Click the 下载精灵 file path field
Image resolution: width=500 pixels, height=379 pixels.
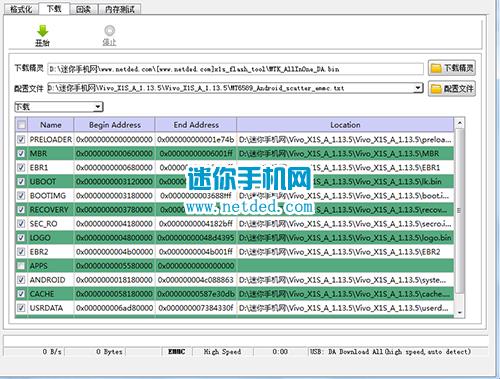pos(235,69)
